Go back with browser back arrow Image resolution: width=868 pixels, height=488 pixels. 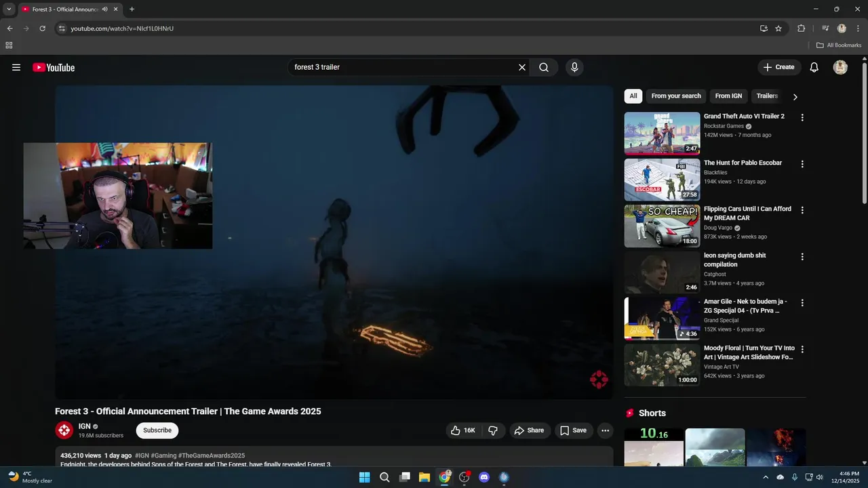[9, 28]
